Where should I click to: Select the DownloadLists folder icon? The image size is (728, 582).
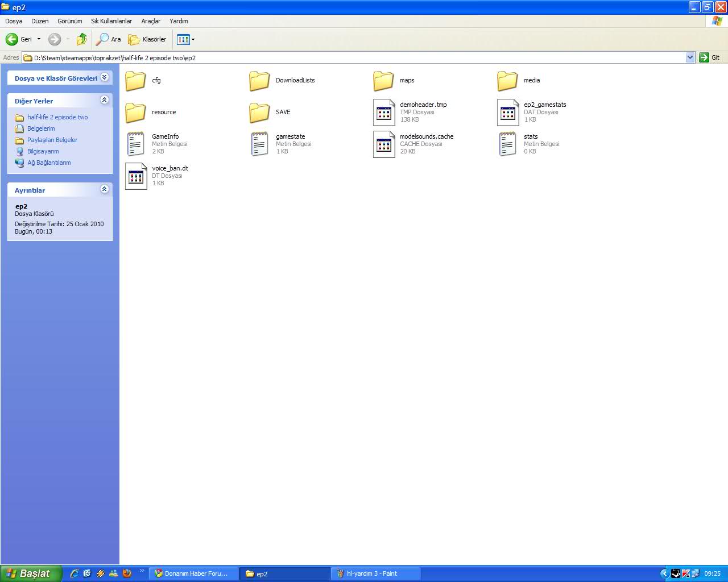click(259, 81)
